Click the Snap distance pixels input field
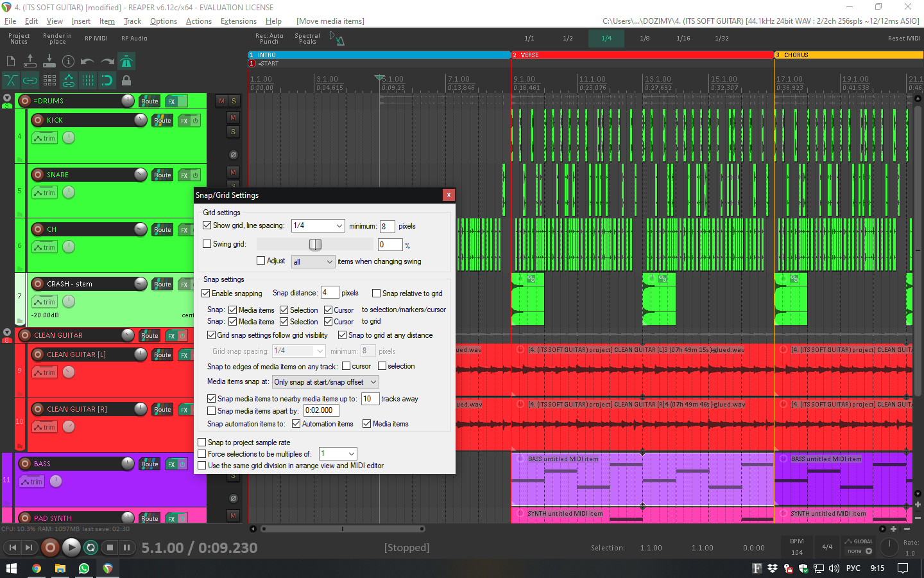 click(330, 293)
